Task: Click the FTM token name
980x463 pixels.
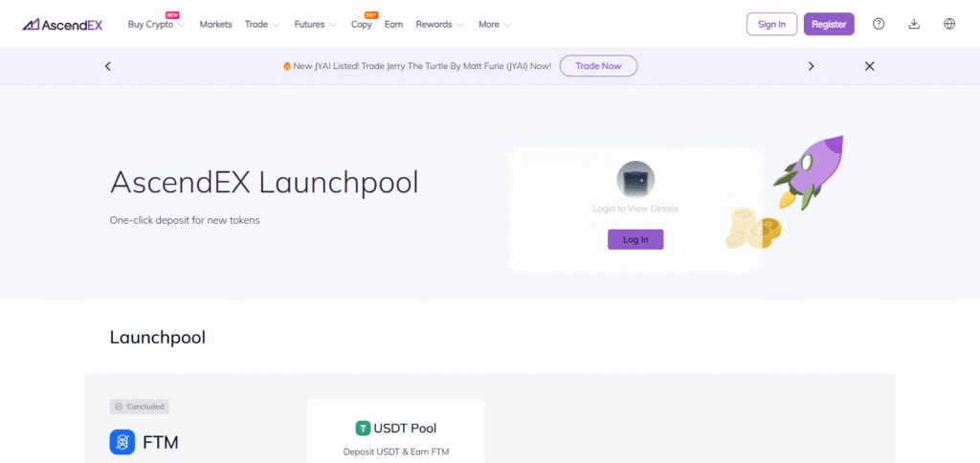Action: 161,442
